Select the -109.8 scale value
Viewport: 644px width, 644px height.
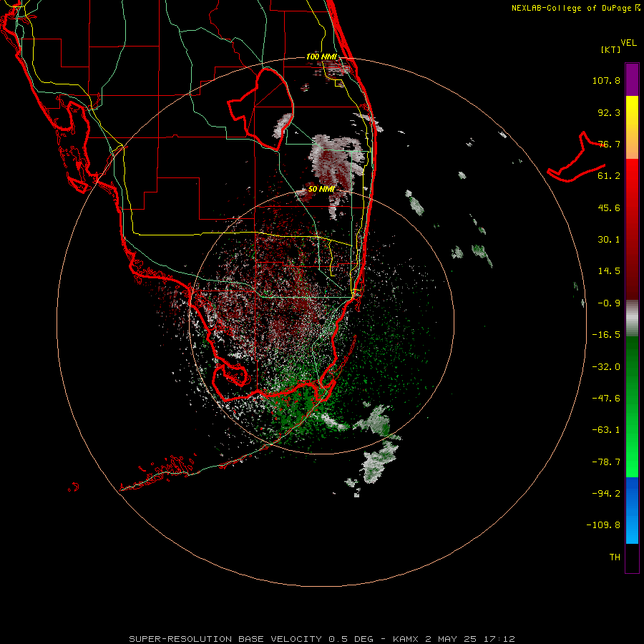coord(603,525)
